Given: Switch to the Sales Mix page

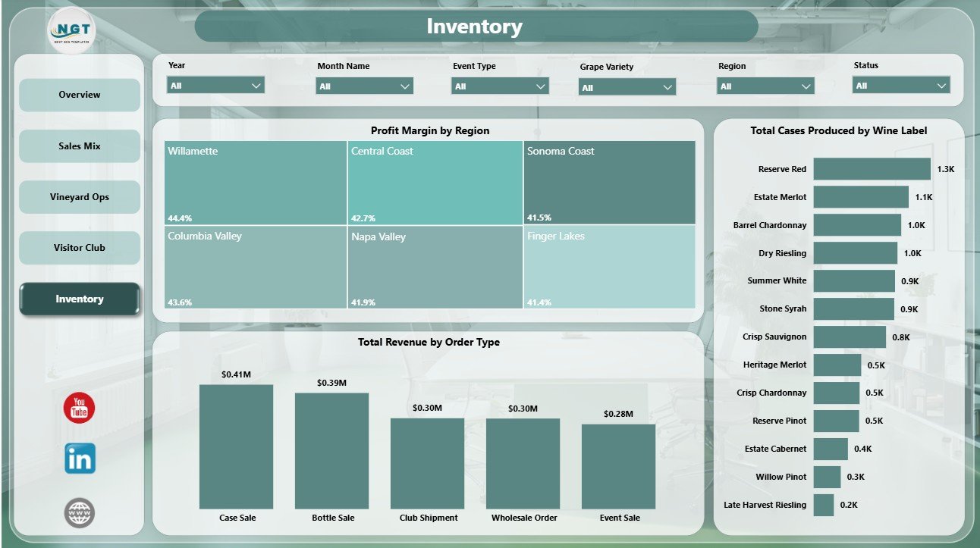Looking at the screenshot, I should [80, 146].
